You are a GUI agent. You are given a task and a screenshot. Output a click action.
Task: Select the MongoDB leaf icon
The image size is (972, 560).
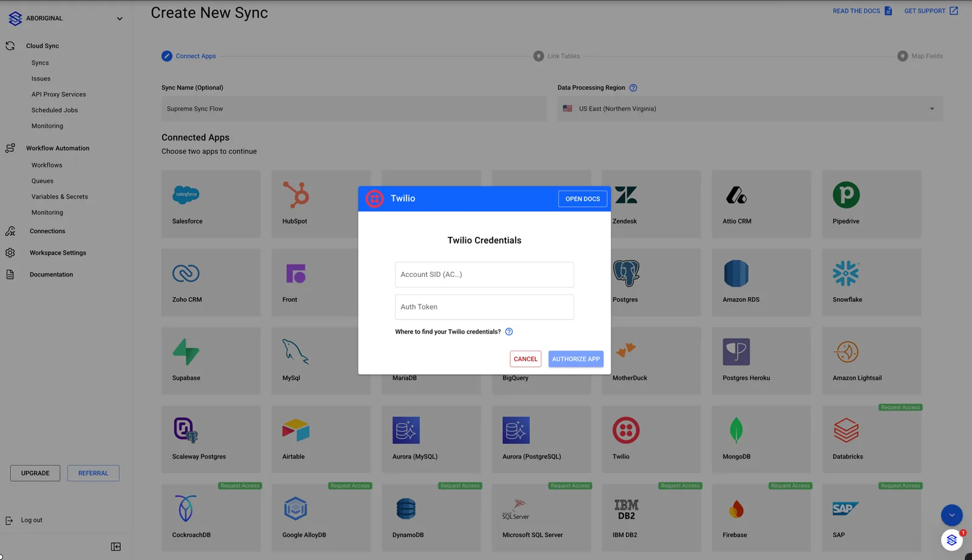pos(736,430)
